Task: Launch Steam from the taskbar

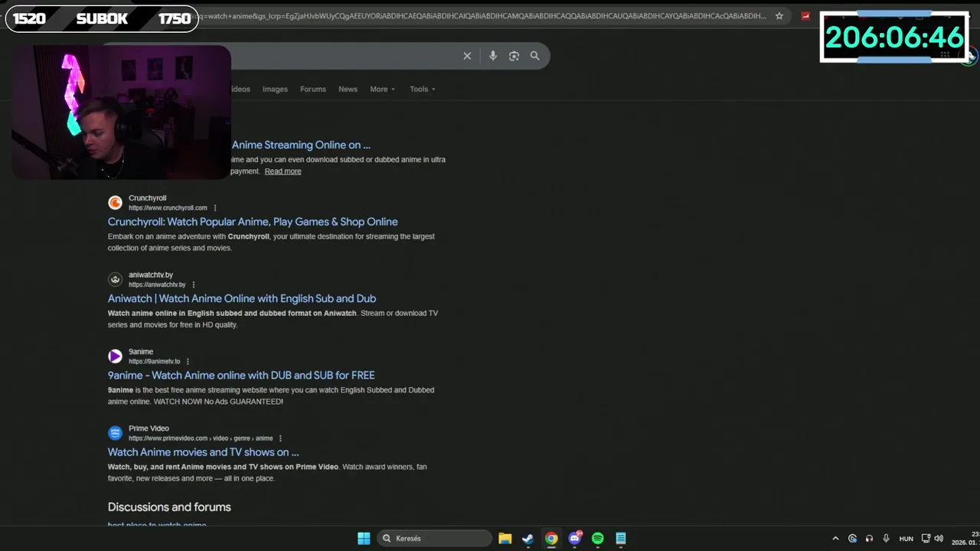Action: point(528,538)
